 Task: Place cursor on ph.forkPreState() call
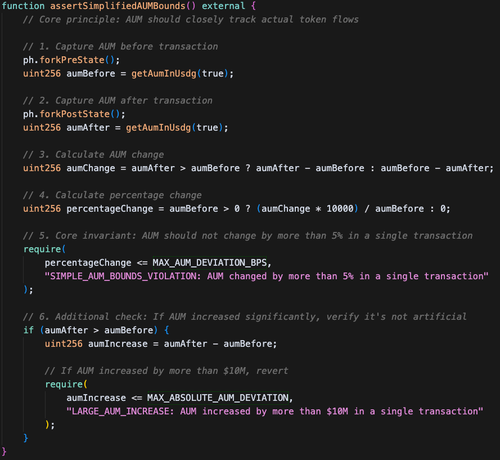(x=71, y=60)
